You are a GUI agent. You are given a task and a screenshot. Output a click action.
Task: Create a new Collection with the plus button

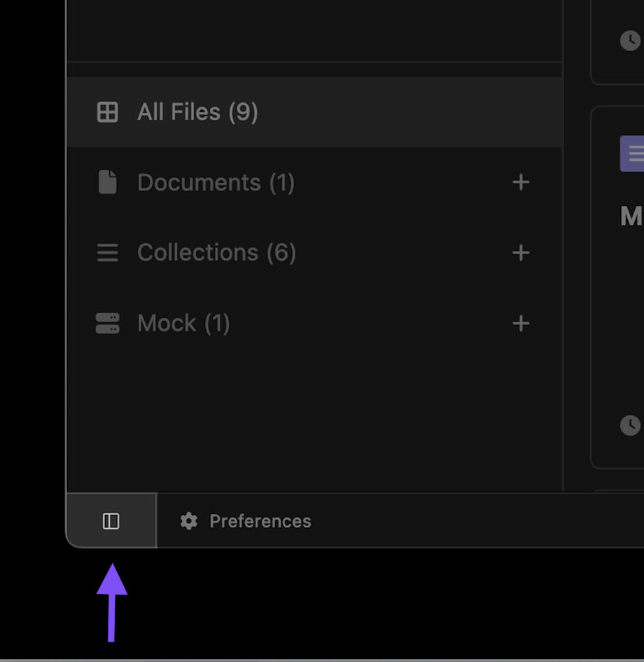[x=521, y=253]
